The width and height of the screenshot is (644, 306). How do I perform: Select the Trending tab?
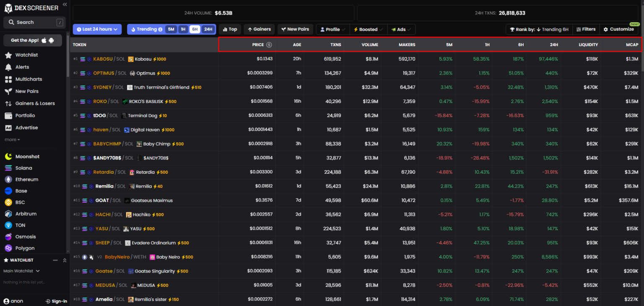[x=146, y=29]
